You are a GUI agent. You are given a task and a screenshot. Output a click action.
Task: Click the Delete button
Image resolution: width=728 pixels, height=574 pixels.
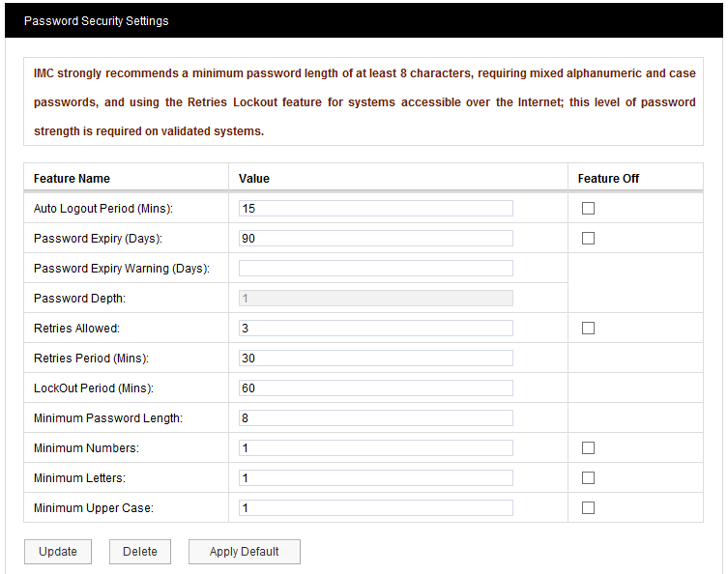pyautogui.click(x=140, y=552)
